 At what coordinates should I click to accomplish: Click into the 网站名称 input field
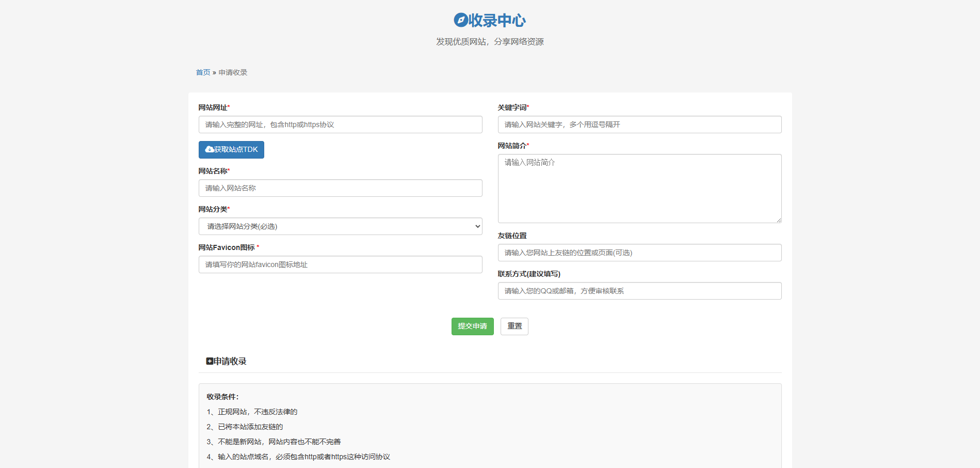340,188
